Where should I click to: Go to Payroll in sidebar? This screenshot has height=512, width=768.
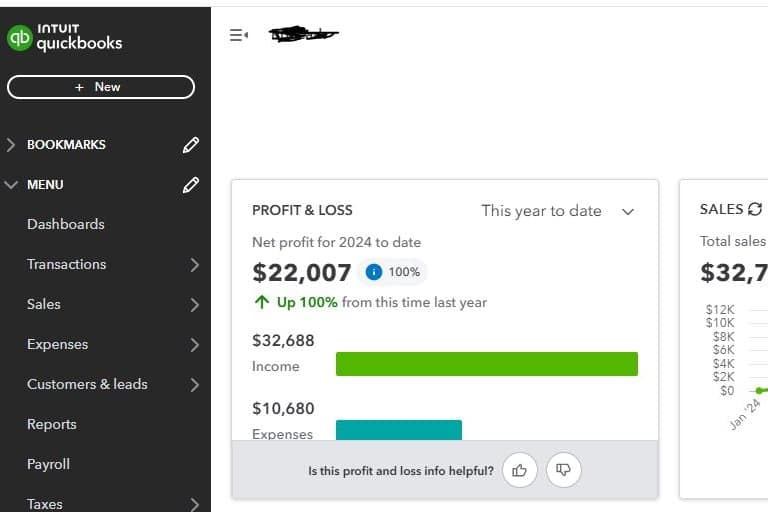(49, 464)
